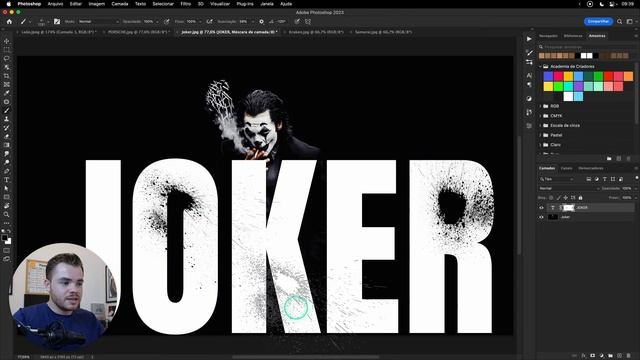The width and height of the screenshot is (640, 360).
Task: Select the Lasso tool
Action: click(x=7, y=58)
